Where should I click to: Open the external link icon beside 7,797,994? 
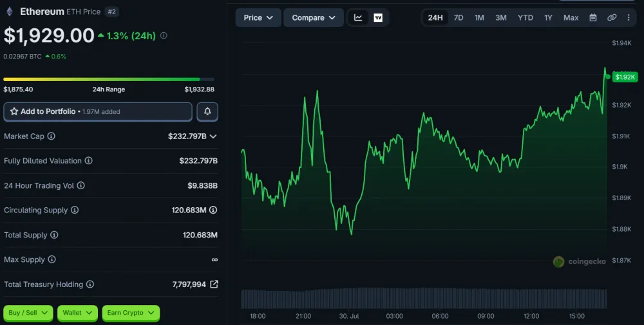click(214, 284)
